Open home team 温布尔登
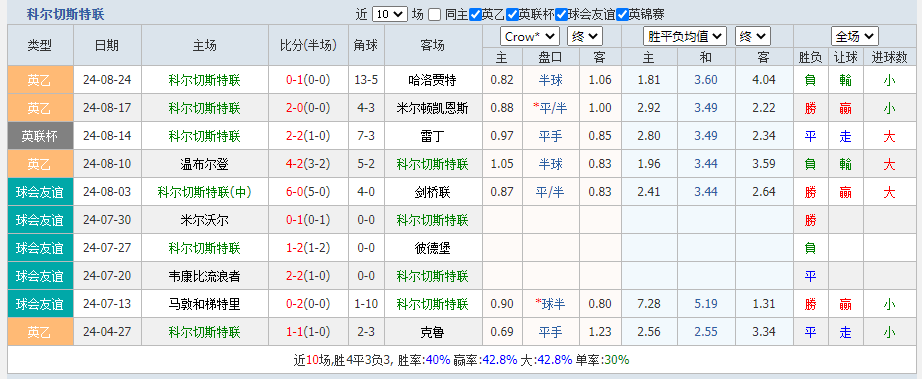 (x=204, y=164)
